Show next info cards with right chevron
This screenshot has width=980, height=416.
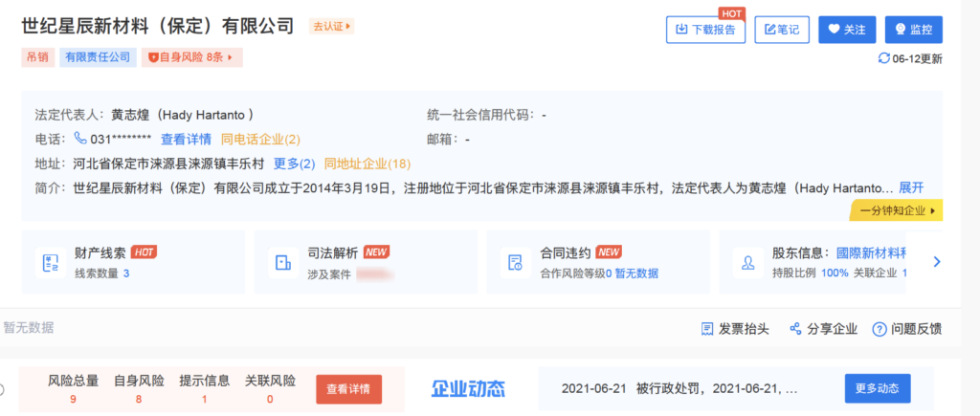pos(936,262)
